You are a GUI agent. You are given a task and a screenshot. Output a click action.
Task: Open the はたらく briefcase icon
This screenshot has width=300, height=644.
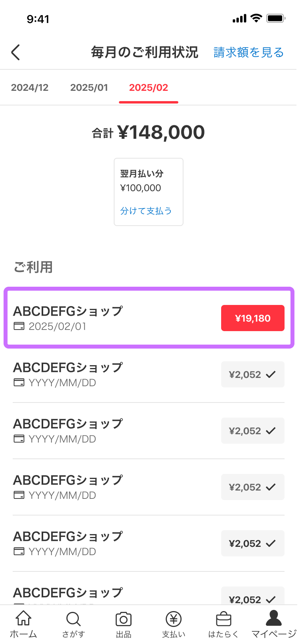click(x=224, y=619)
